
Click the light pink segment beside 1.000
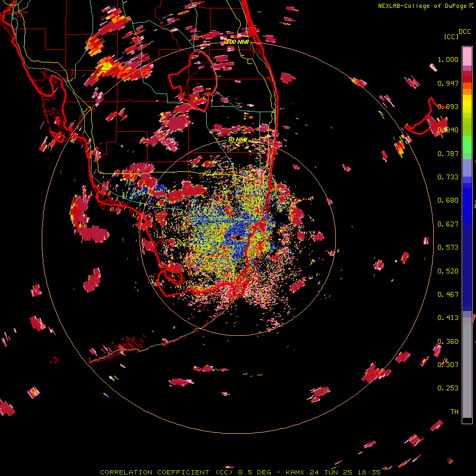pos(467,57)
